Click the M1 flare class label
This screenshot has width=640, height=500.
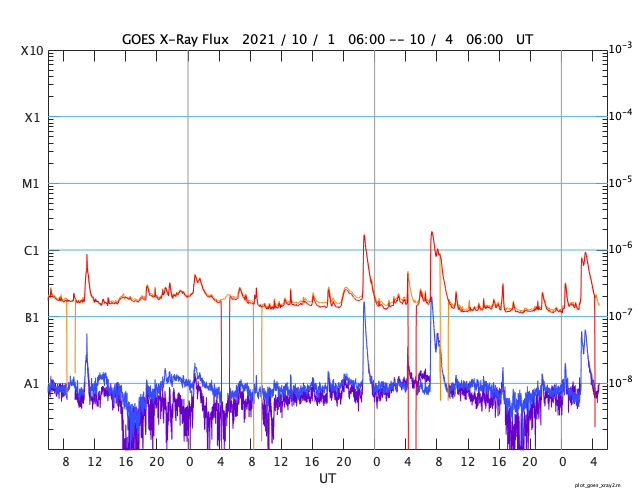31,184
